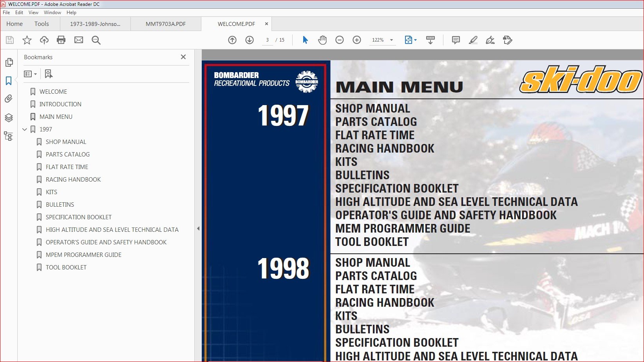Open the Edit menu
Screen dimensions: 644x362
(x=19, y=13)
